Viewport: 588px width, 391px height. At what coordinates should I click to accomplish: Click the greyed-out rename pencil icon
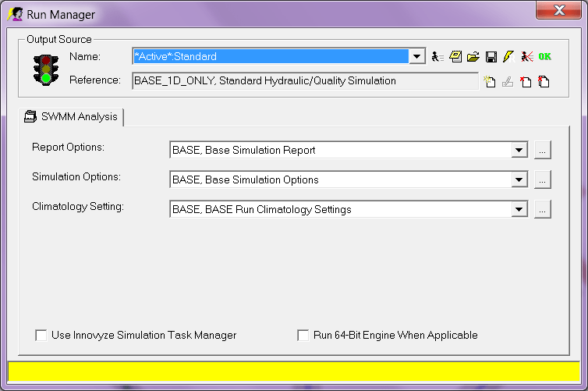click(x=508, y=81)
